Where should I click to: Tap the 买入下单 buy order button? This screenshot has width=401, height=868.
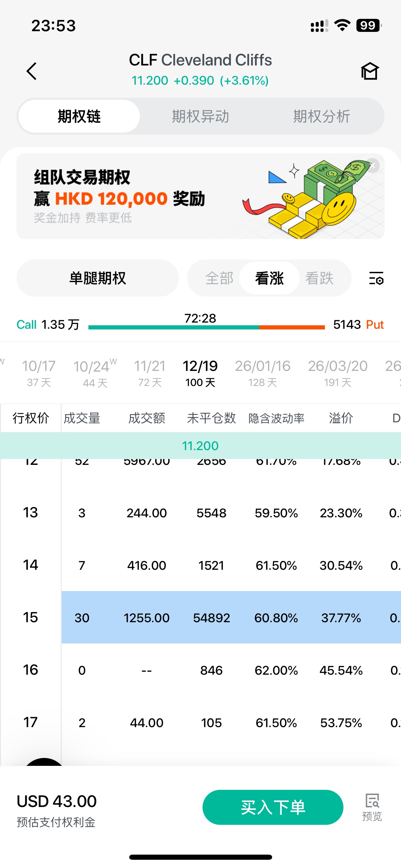click(273, 807)
